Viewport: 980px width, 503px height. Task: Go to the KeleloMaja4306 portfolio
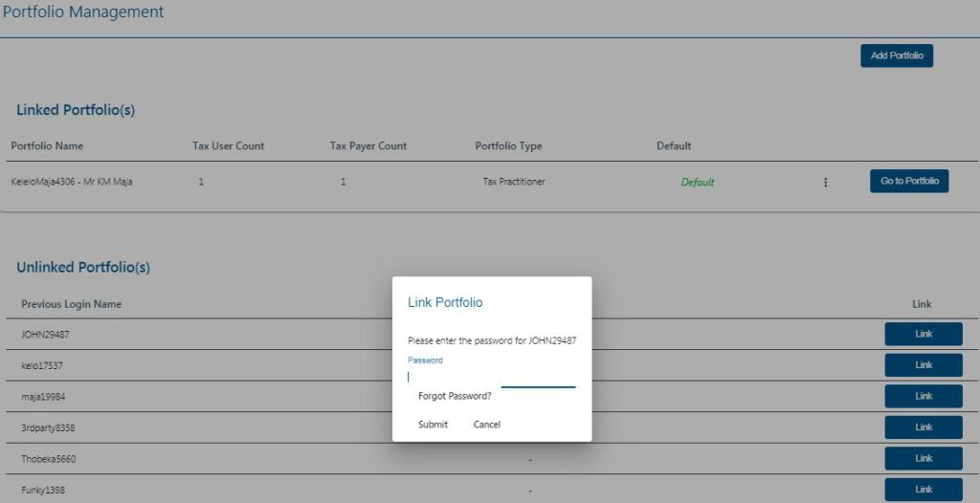tap(909, 181)
